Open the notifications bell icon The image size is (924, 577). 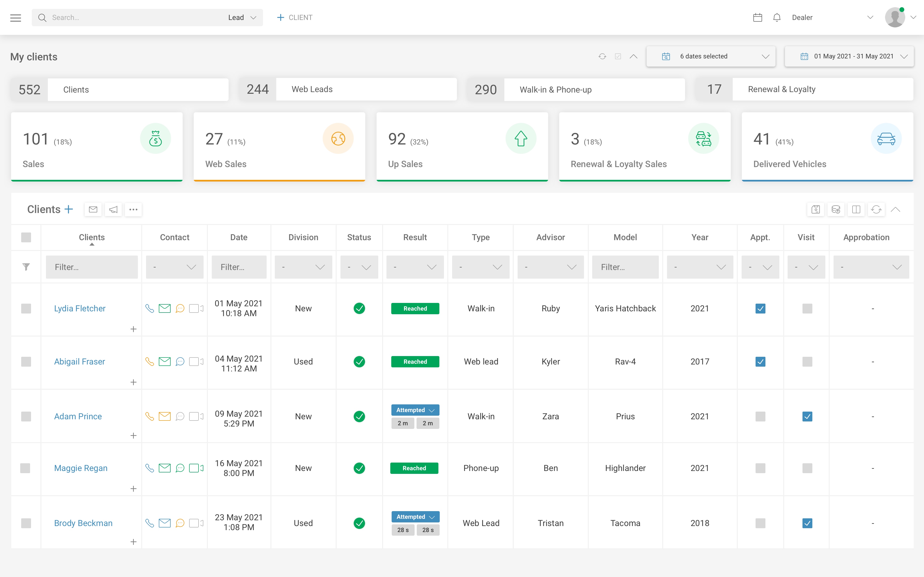click(777, 17)
